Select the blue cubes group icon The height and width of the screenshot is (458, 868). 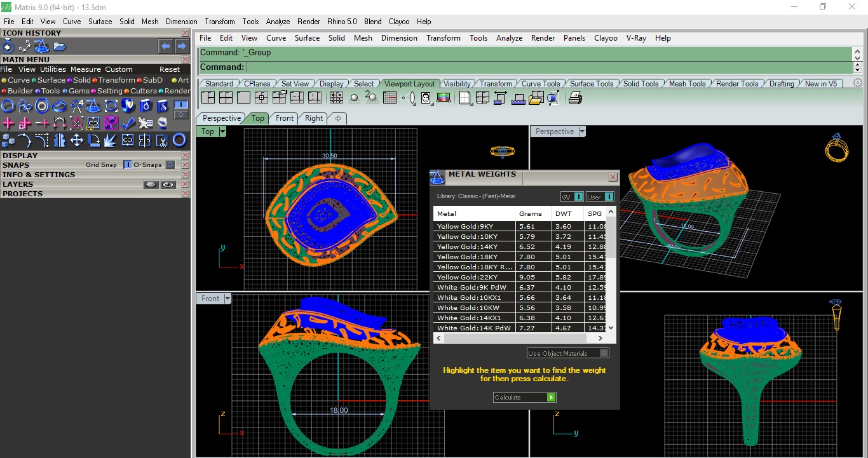[8, 140]
